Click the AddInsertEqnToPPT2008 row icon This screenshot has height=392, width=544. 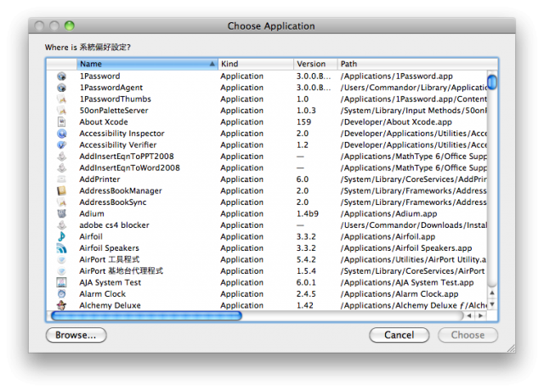pos(62,156)
